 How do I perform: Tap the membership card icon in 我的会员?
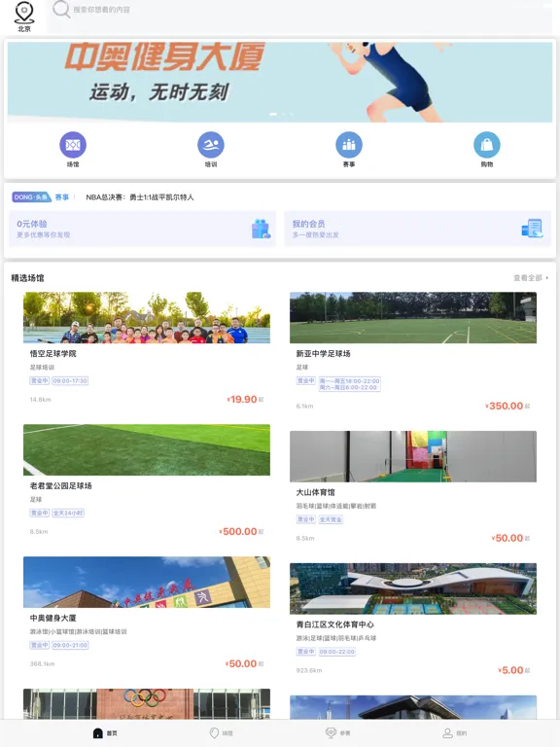point(533,229)
